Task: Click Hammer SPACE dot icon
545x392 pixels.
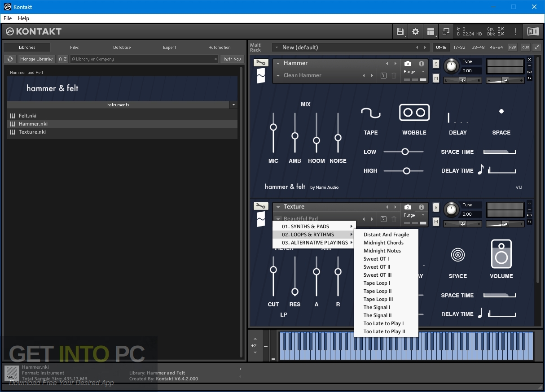Action: 501,111
